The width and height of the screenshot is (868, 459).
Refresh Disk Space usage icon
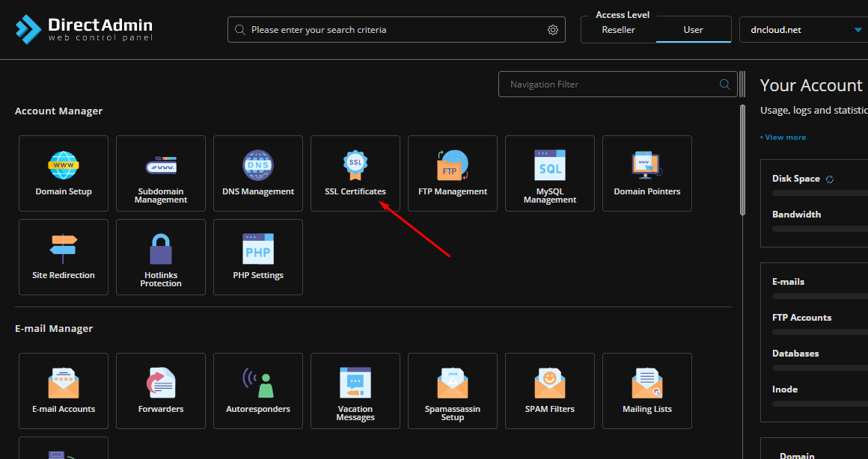[x=830, y=179]
